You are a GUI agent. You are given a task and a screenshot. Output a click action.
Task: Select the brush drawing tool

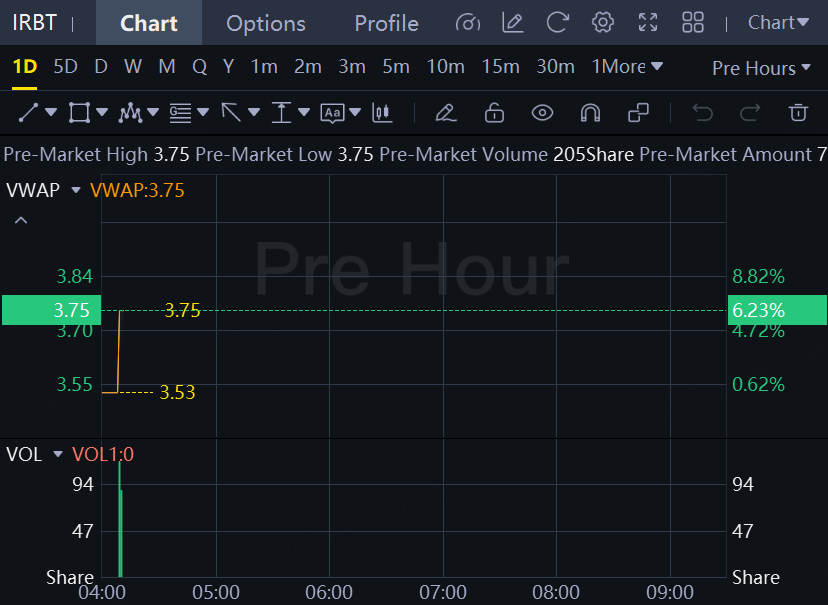(446, 113)
